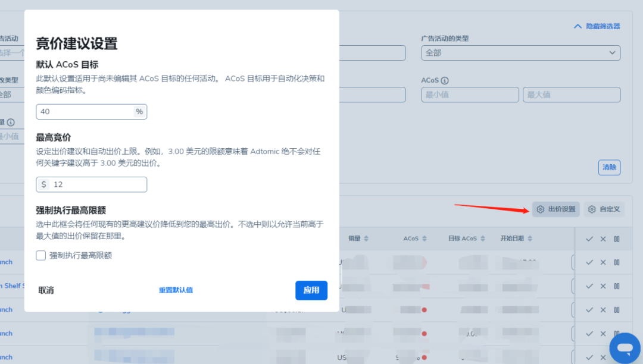
Task: Clear filters with the 清除 button
Action: pos(609,167)
